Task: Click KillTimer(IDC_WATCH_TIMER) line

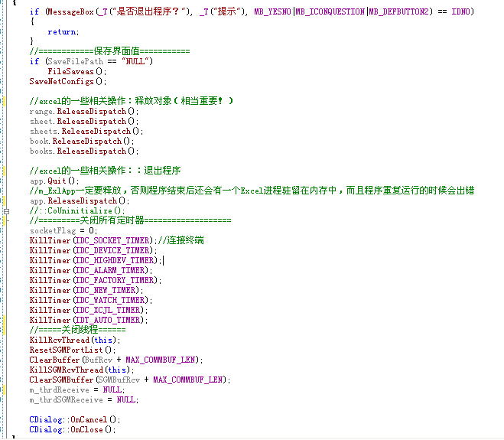Action: [x=91, y=301]
